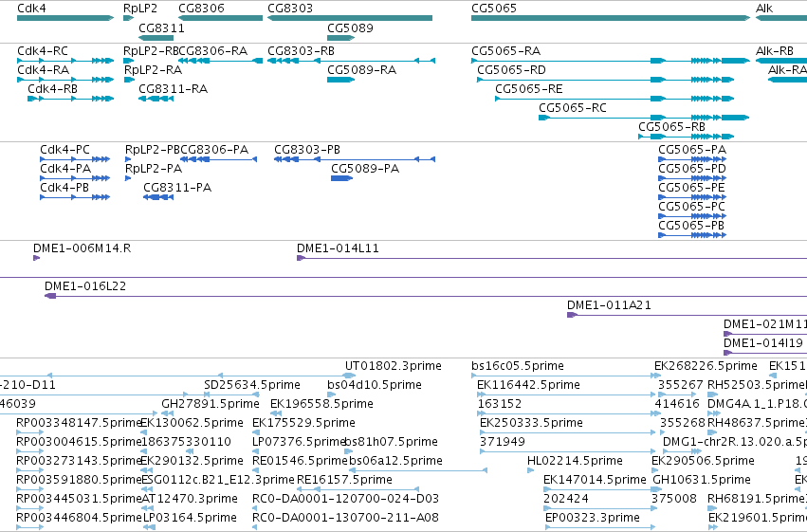Select EST EK290506.5prime

703,461
